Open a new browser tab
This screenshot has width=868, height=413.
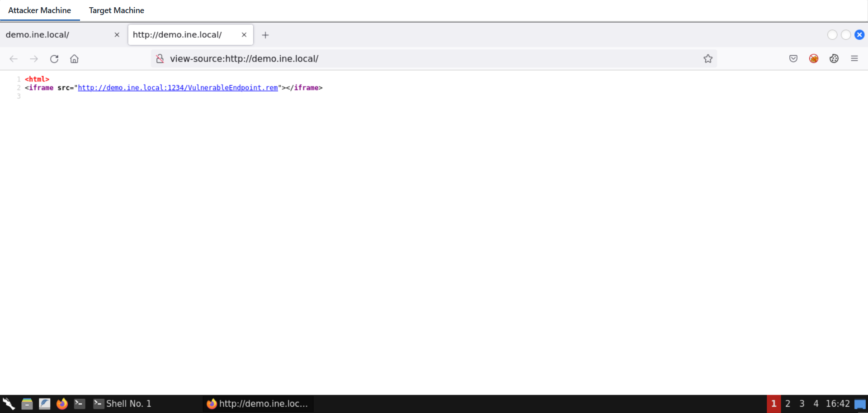click(265, 35)
